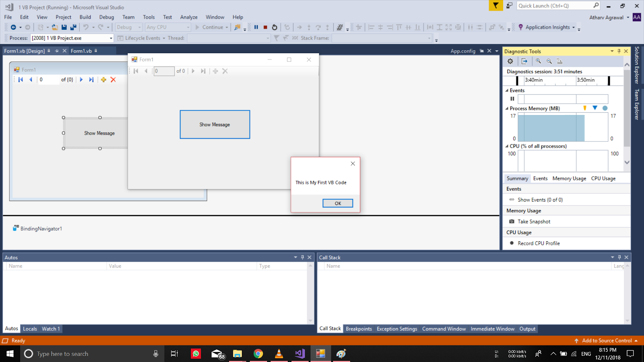Click Move Previous arrow in designer navigator
Viewport: 644px width, 362px height.
(31, 80)
